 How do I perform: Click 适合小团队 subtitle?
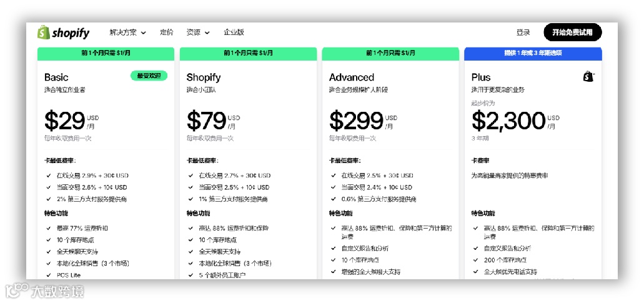point(201,89)
